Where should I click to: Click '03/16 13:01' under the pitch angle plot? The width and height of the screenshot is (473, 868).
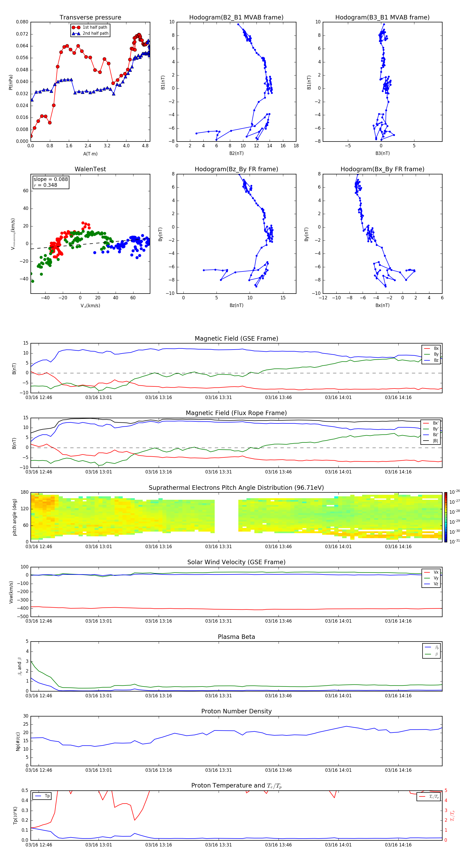click(99, 547)
